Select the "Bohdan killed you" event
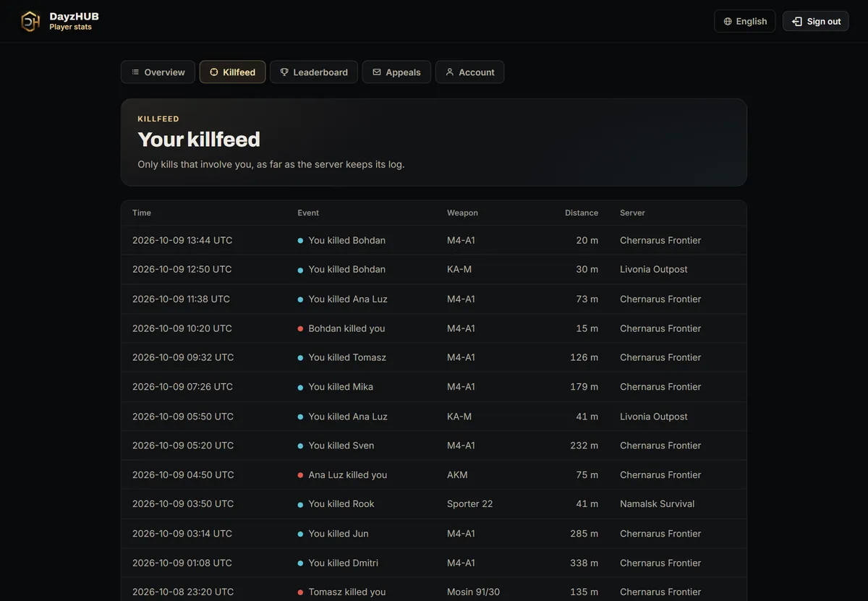The image size is (868, 601). click(346, 328)
